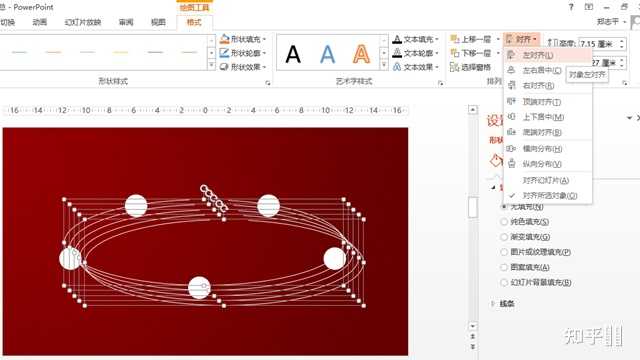Open the 形状效果 dropdown

pyautogui.click(x=243, y=67)
